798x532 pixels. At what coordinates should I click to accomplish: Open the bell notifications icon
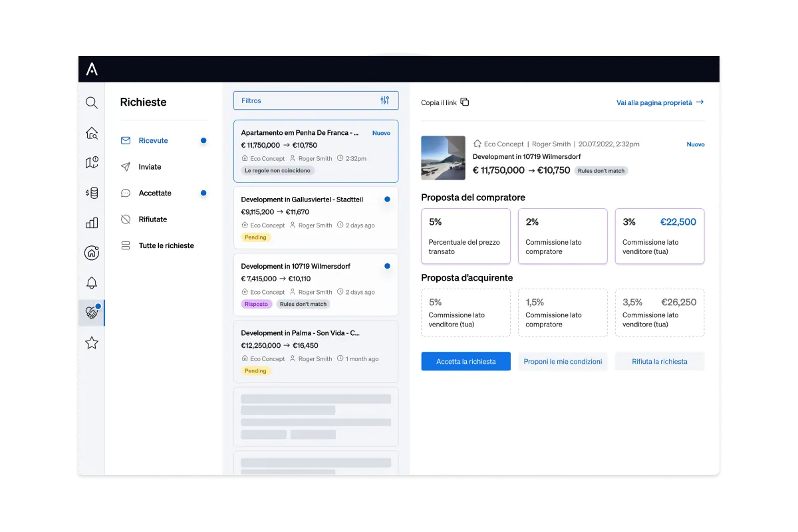click(92, 283)
